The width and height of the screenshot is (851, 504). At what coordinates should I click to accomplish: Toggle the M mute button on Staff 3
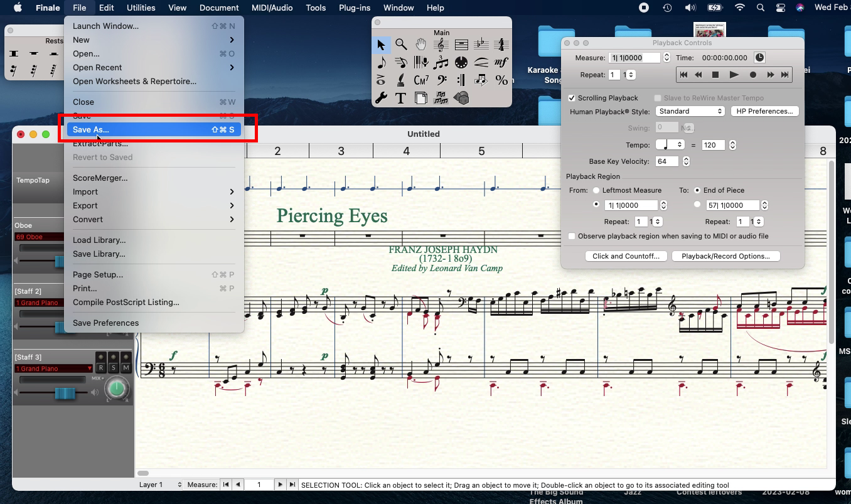(x=126, y=368)
